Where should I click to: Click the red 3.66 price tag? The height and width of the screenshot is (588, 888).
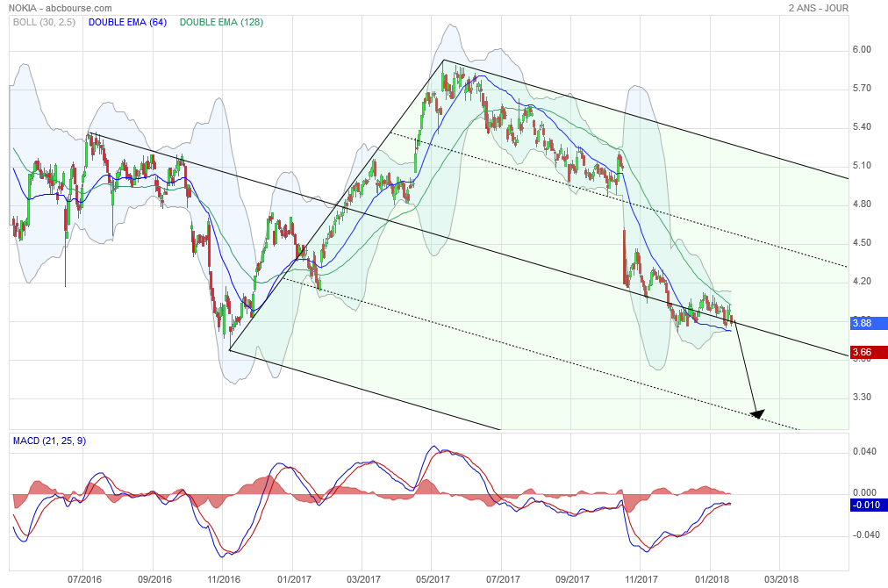coord(869,352)
